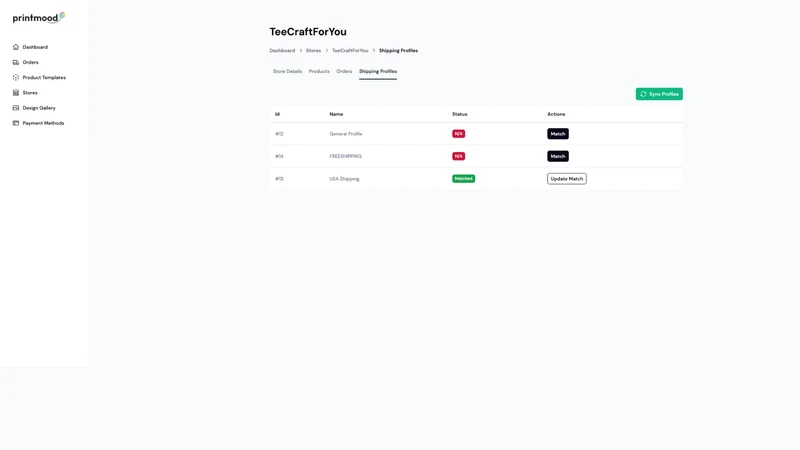Switch to the Store Details tab
Image resolution: width=800 pixels, height=450 pixels.
pyautogui.click(x=287, y=71)
